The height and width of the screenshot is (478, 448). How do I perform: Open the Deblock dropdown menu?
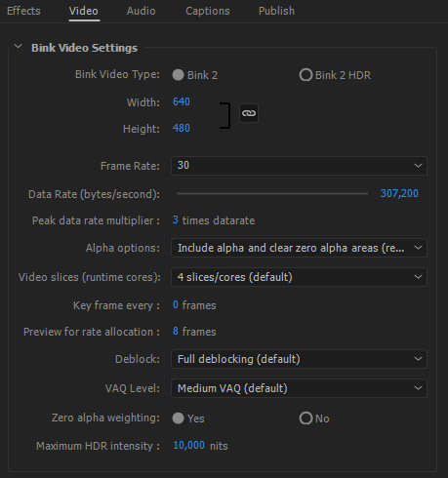coord(299,359)
